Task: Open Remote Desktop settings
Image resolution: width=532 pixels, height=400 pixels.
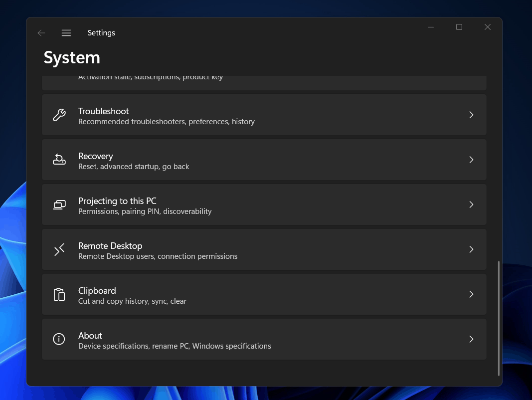Action: pos(264,249)
